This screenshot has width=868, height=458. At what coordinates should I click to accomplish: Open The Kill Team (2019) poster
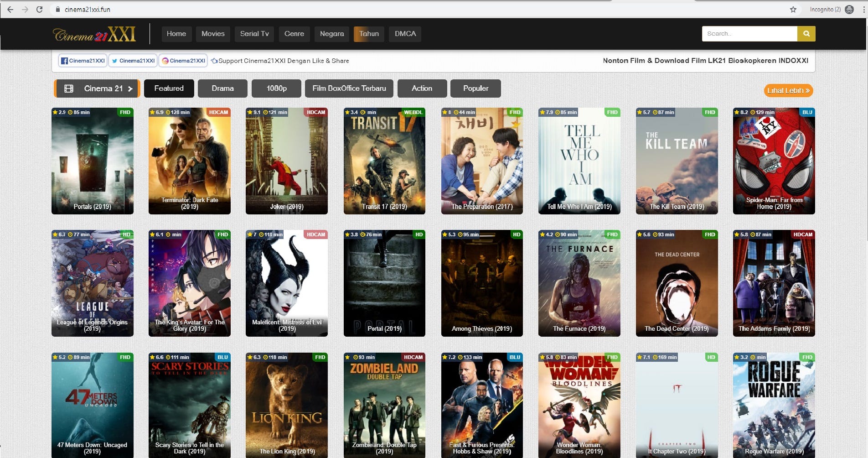[x=677, y=161]
